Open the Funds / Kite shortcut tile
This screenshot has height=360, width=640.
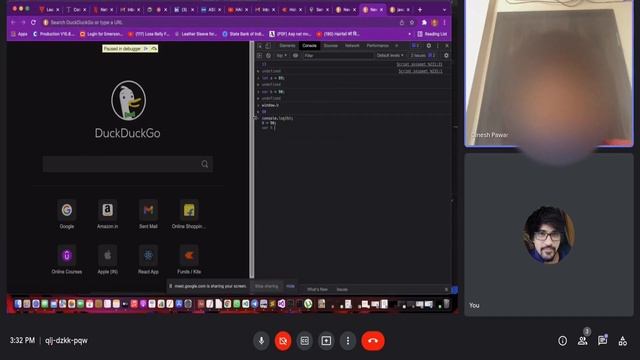(189, 260)
